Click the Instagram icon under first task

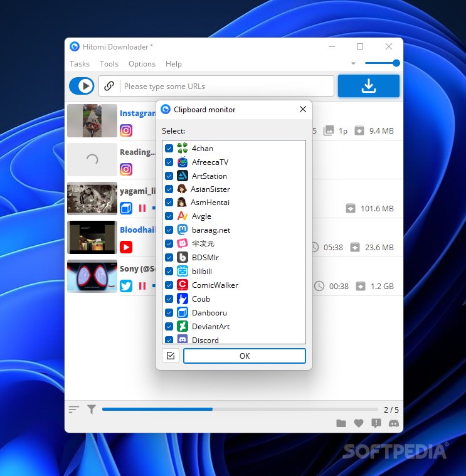[x=126, y=130]
